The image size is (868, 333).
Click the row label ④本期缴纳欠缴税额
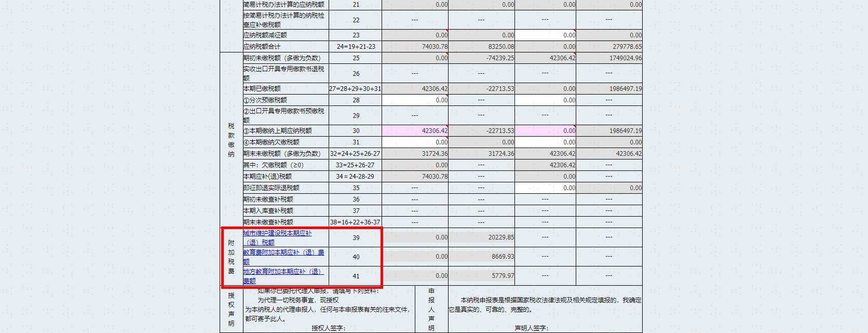coord(272,142)
